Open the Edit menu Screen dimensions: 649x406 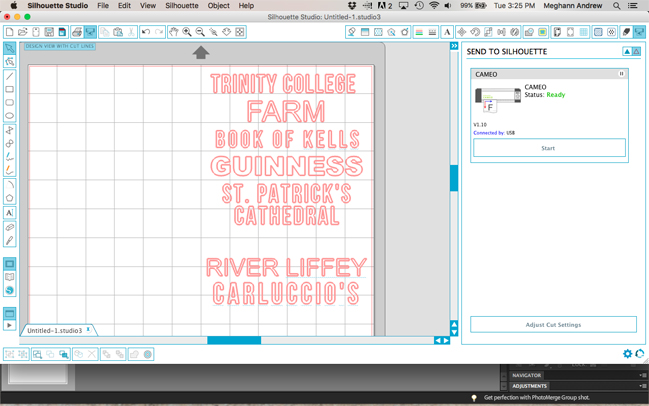(x=124, y=5)
